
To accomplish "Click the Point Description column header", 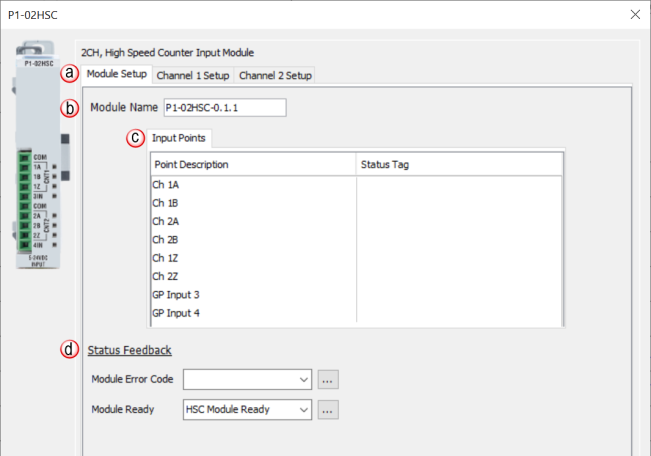I will (x=253, y=164).
